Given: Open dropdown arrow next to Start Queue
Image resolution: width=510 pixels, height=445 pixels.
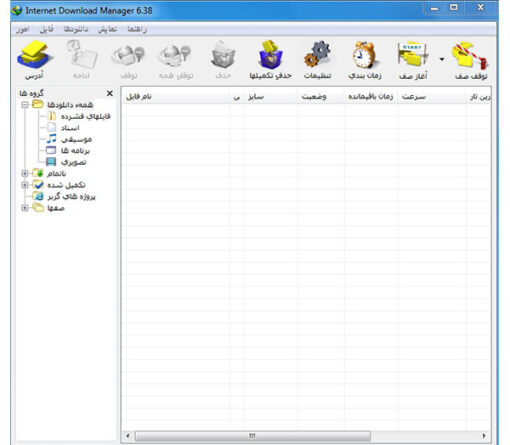Looking at the screenshot, I should (442, 59).
